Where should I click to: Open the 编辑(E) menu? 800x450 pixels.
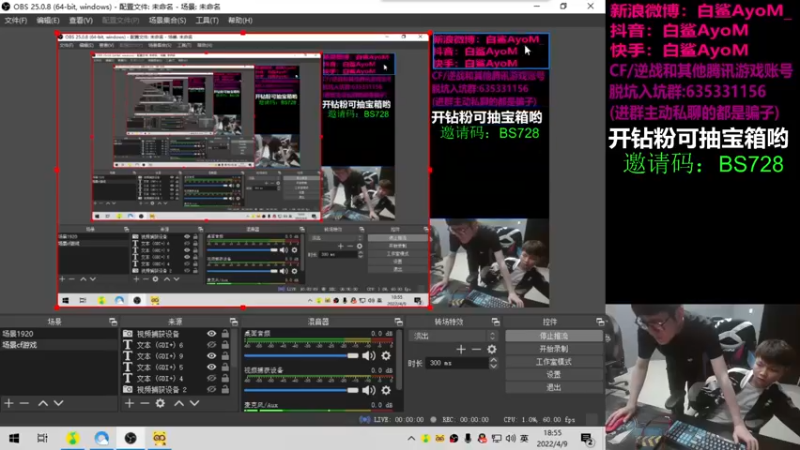(47, 20)
